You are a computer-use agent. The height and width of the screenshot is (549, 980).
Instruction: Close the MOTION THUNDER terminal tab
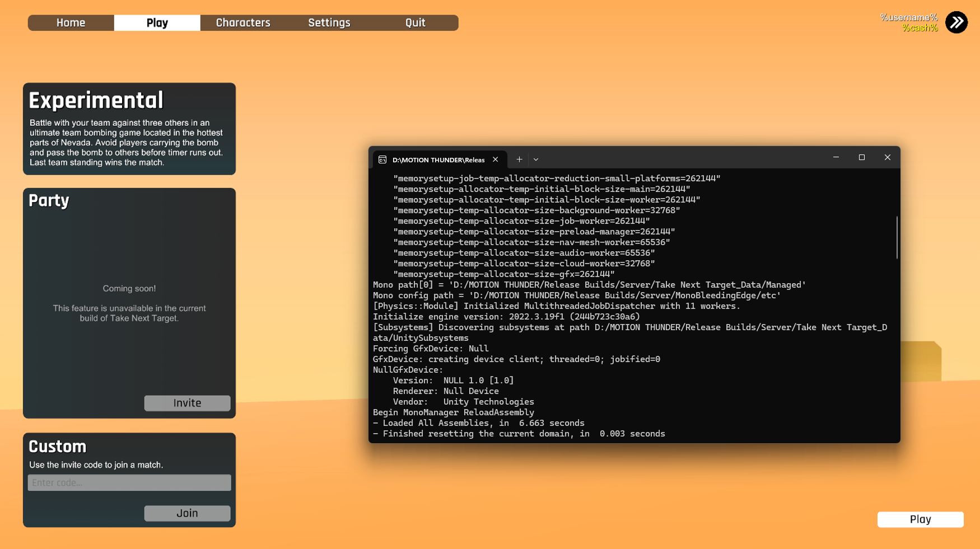pyautogui.click(x=496, y=159)
